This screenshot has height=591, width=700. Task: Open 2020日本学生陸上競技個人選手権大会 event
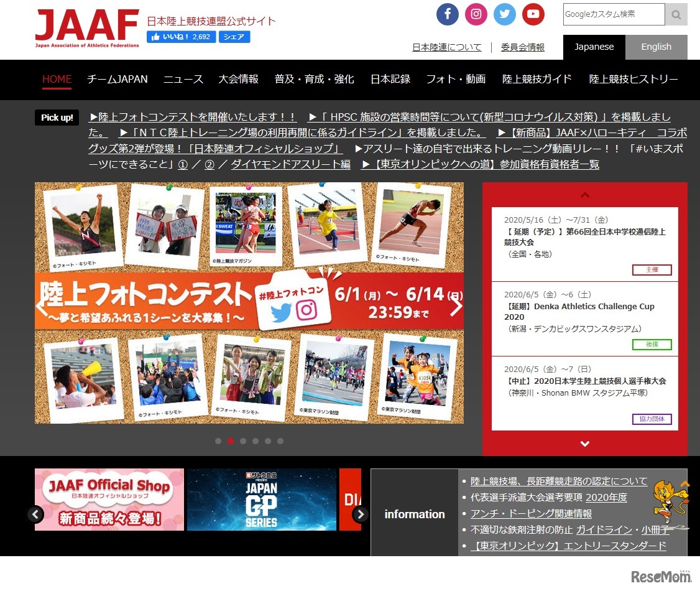pos(585,381)
